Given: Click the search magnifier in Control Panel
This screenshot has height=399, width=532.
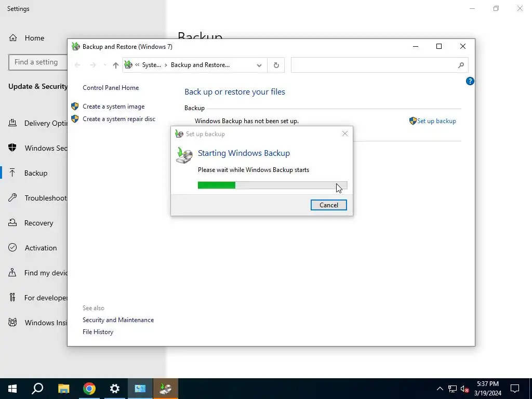Looking at the screenshot, I should point(461,65).
